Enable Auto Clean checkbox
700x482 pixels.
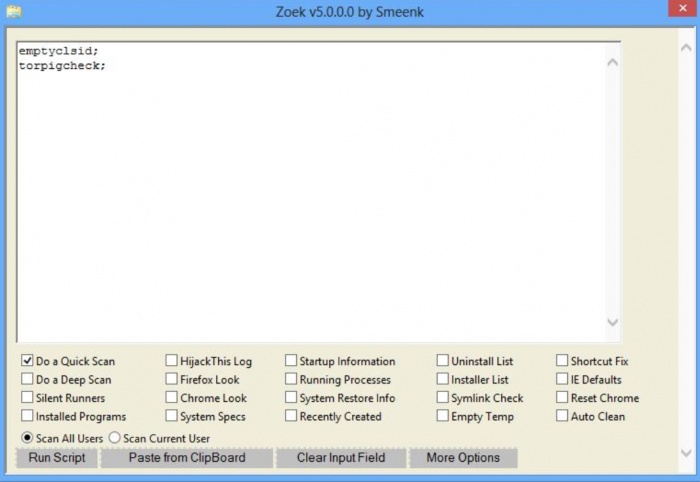pos(562,416)
